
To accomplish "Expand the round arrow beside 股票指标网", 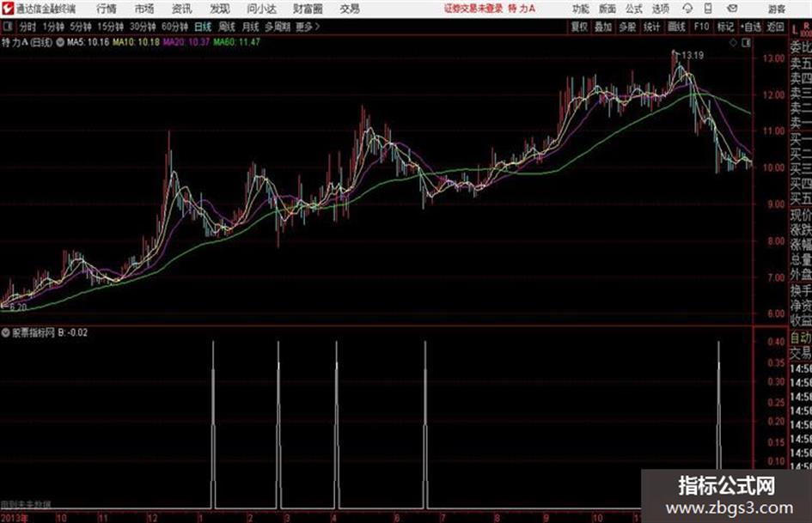I will pos(6,332).
